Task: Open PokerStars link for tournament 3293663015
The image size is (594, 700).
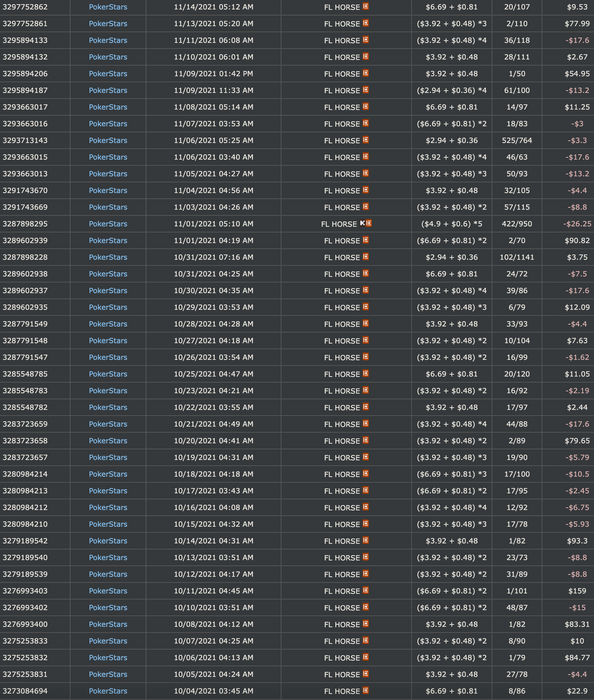Action: (108, 157)
